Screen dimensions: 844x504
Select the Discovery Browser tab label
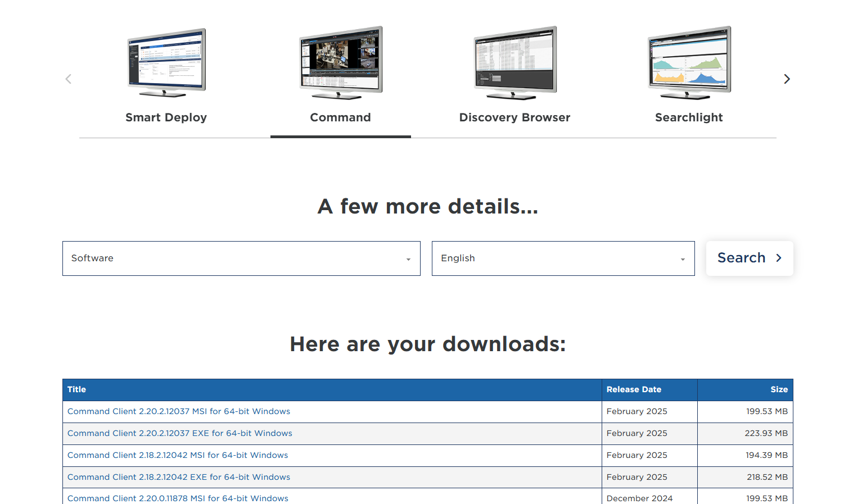tap(514, 117)
